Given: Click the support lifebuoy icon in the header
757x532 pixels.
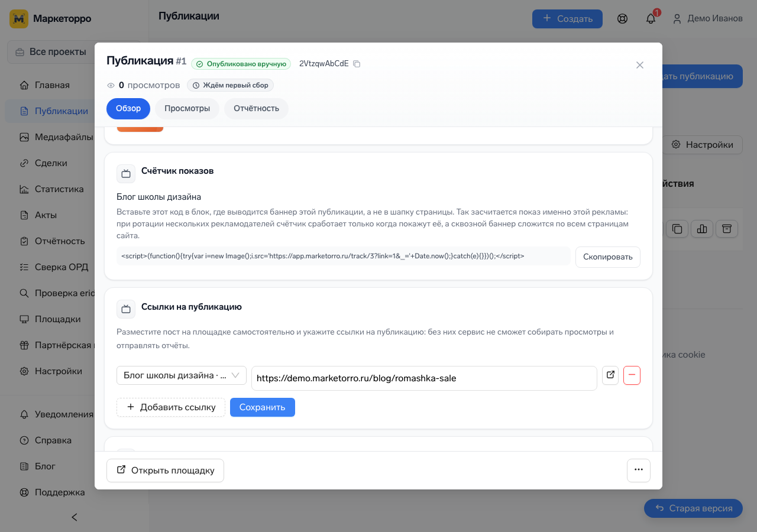Looking at the screenshot, I should click(x=622, y=18).
